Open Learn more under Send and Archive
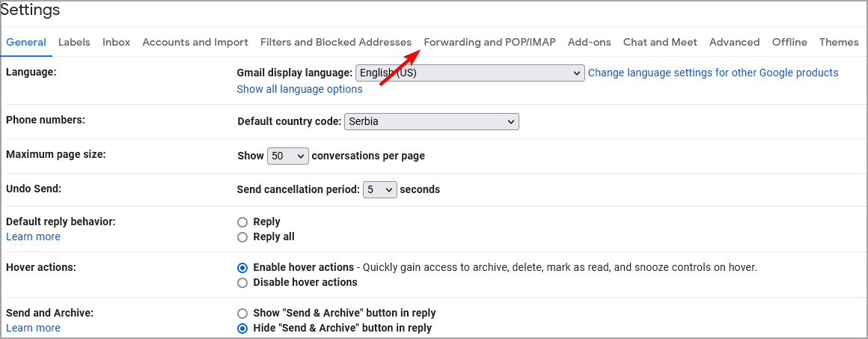The height and width of the screenshot is (339, 868). [x=33, y=328]
